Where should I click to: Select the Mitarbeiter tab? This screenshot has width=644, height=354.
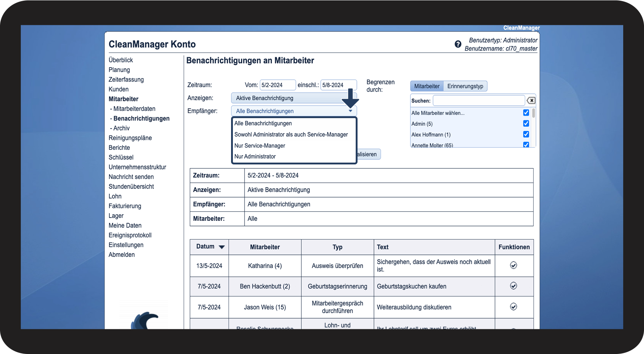click(x=427, y=86)
